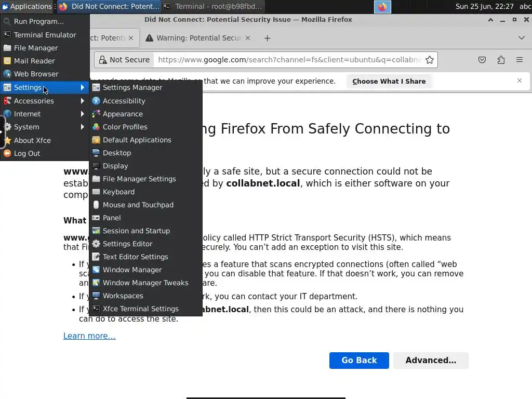This screenshot has width=532, height=399.
Task: Click the Go Back button
Action: [x=359, y=361]
